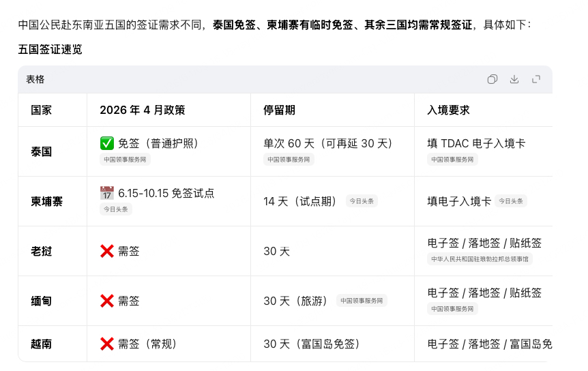Click the calendar icon in Cambodia row
This screenshot has width=588, height=371.
[107, 193]
